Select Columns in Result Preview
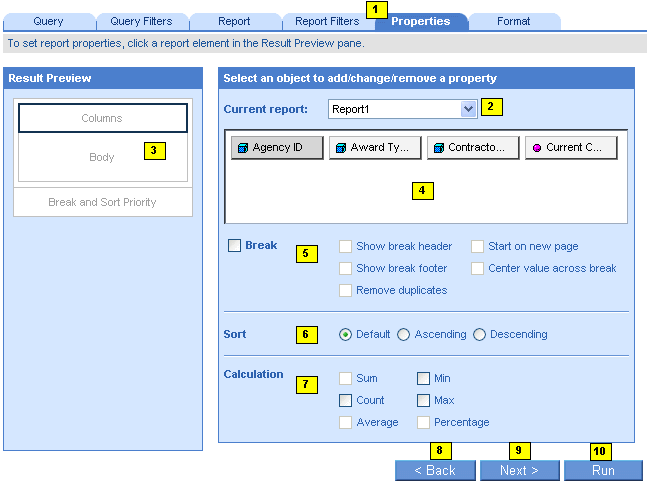The height and width of the screenshot is (485, 649). point(102,118)
